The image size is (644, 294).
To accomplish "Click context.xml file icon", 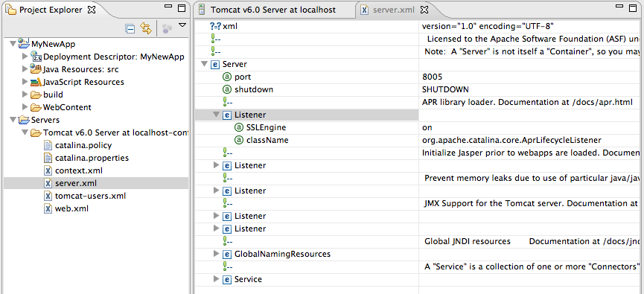I will (48, 170).
